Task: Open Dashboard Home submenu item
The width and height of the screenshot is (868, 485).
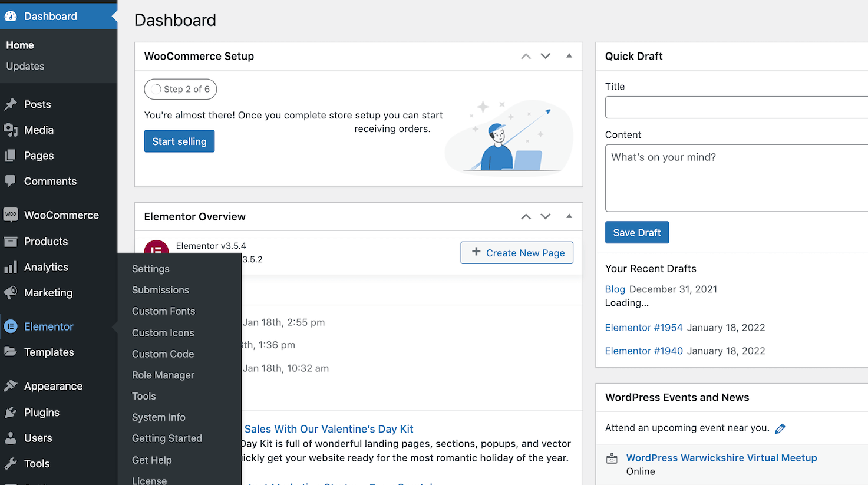Action: click(20, 45)
